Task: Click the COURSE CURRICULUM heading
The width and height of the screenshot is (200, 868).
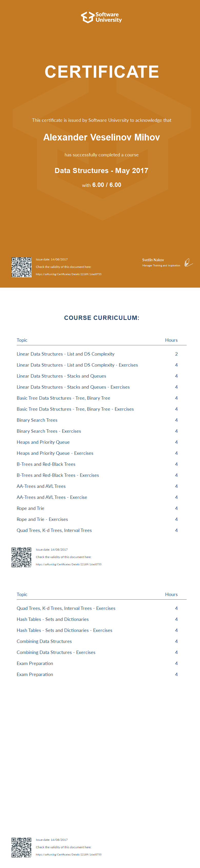Action: (x=102, y=318)
